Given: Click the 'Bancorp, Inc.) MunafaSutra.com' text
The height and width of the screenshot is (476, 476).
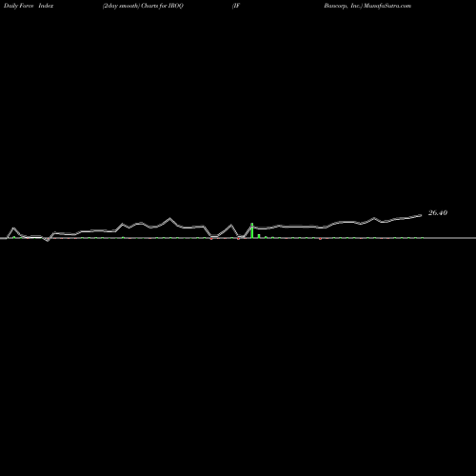Looking at the screenshot, I should pyautogui.click(x=367, y=6).
